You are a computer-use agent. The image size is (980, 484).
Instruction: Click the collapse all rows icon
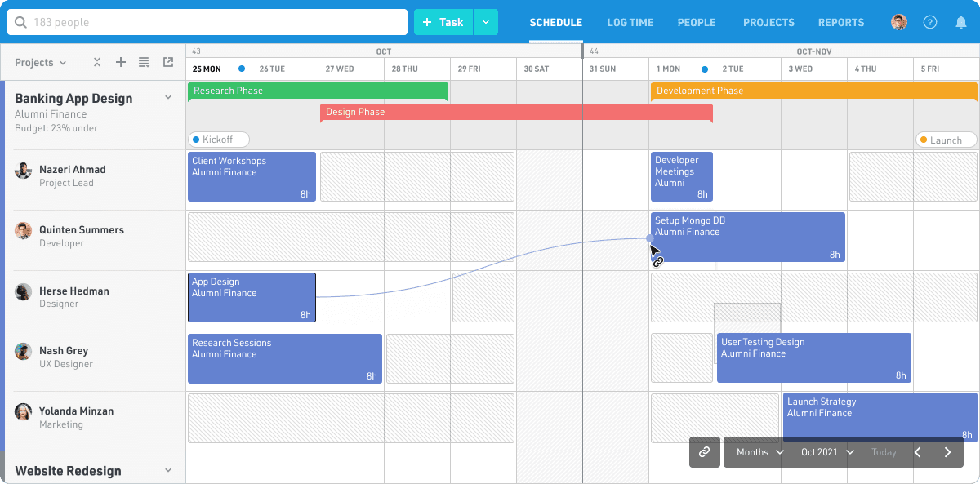pyautogui.click(x=96, y=63)
